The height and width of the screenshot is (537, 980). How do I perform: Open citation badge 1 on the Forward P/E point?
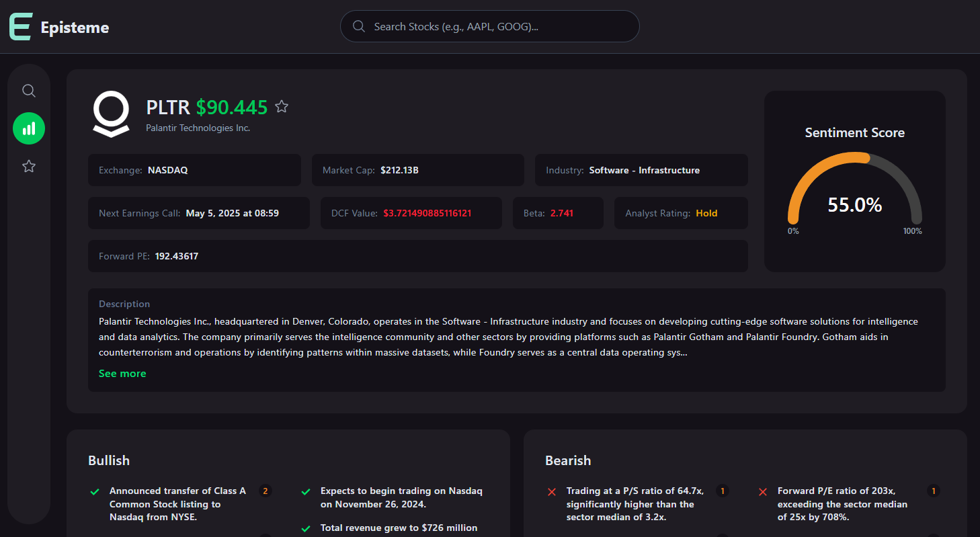click(x=933, y=491)
